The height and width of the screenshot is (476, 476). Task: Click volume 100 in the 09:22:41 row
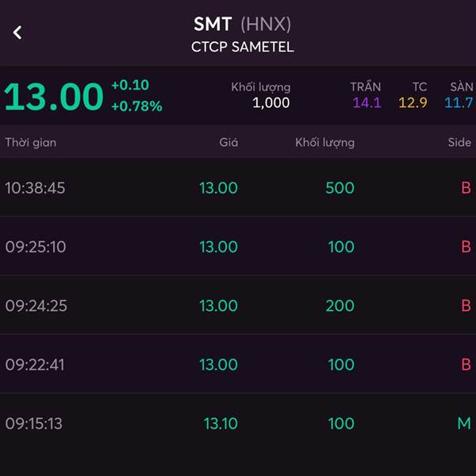(341, 365)
